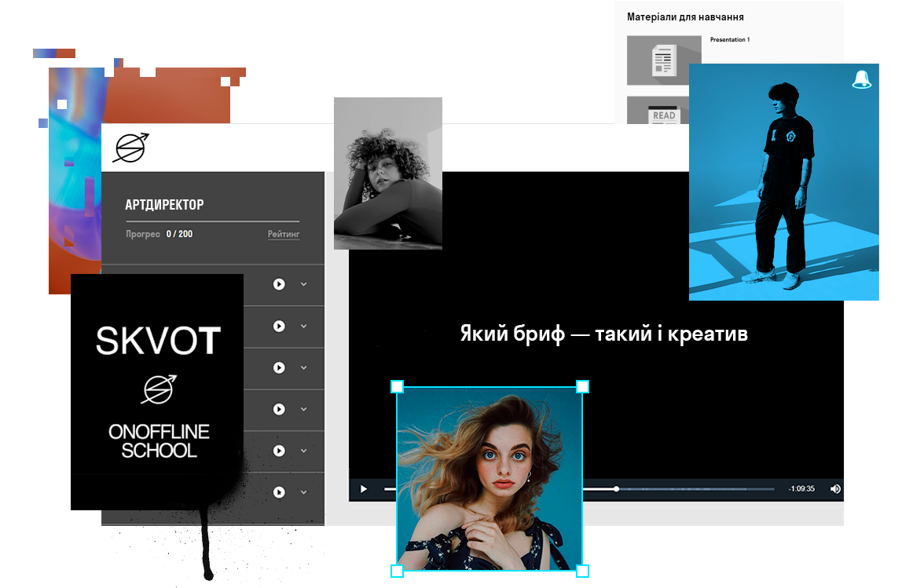Mute the video with the speaker icon
The width and height of the screenshot is (913, 588).
[x=835, y=489]
